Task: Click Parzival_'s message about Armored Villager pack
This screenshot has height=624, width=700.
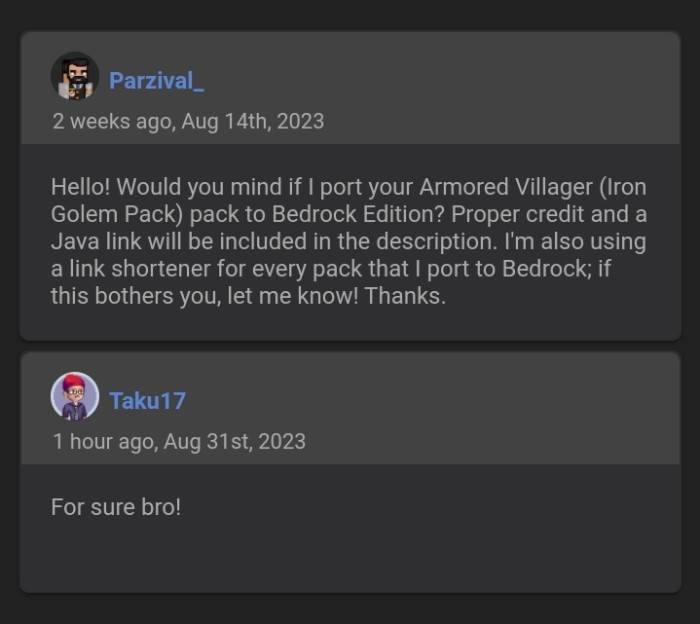Action: click(x=349, y=241)
